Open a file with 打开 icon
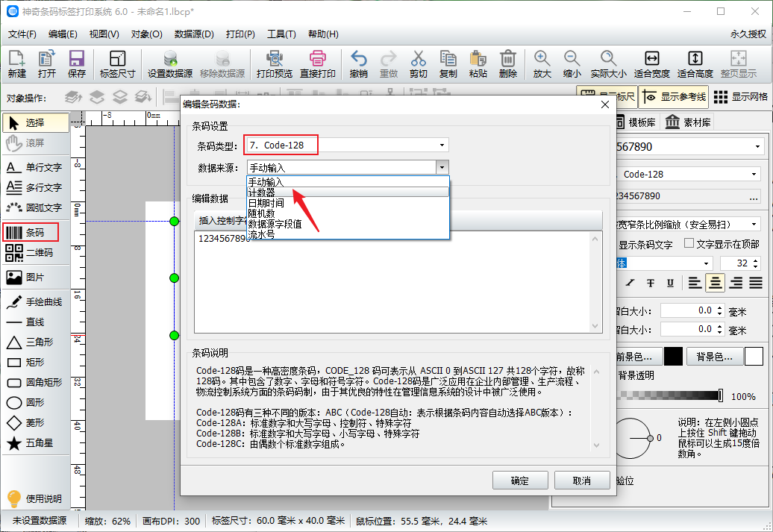 (x=46, y=64)
